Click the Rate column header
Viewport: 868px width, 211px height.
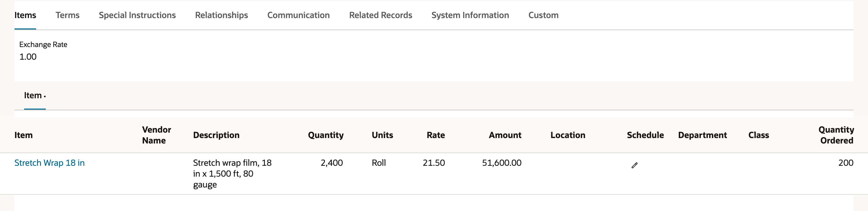[436, 135]
